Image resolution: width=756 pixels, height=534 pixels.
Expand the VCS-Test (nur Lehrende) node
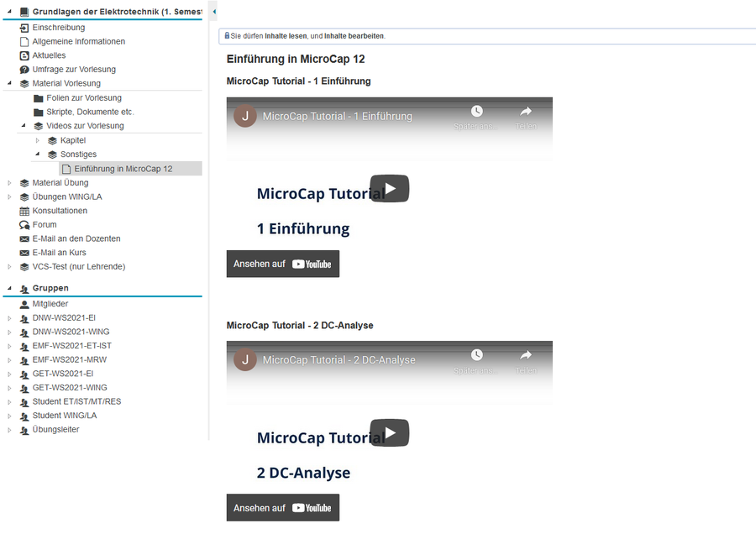click(x=9, y=267)
